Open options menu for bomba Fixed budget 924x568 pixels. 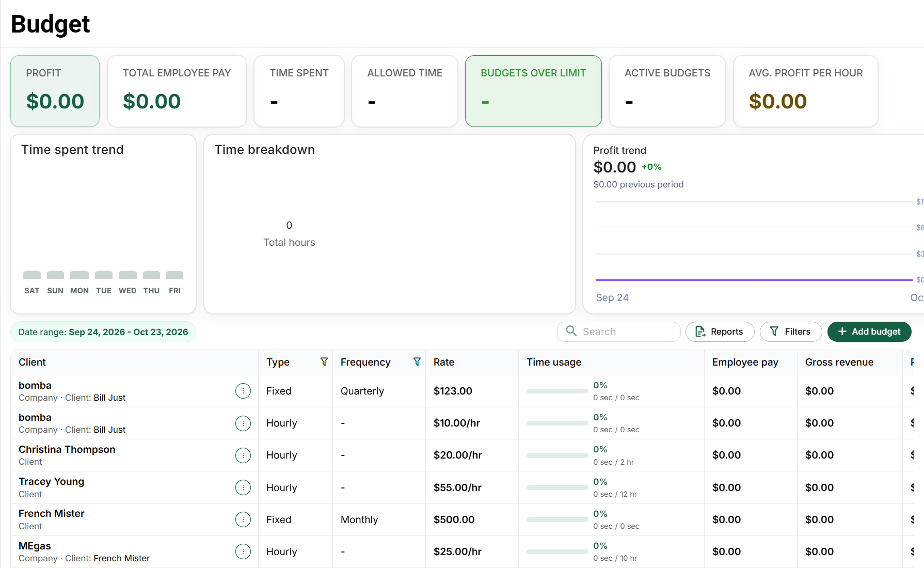click(x=243, y=391)
